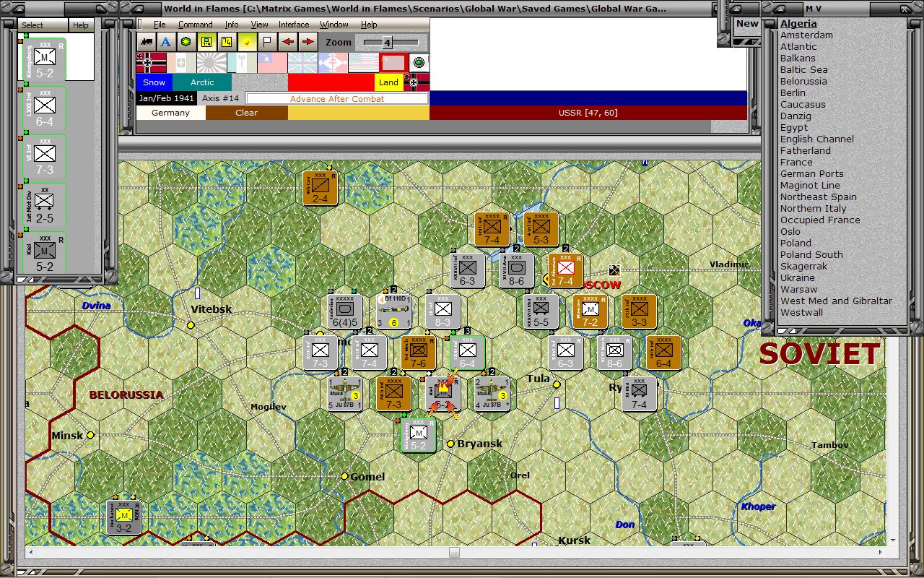Click the Guderian 6(4)5 HQ counter
Screen dimensions: 924x578
(x=345, y=312)
